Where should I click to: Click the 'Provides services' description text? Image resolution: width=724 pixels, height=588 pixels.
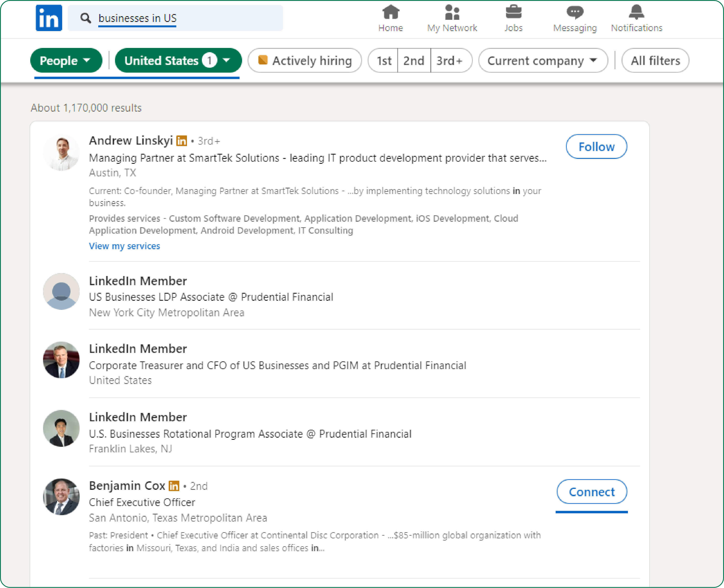pyautogui.click(x=303, y=224)
